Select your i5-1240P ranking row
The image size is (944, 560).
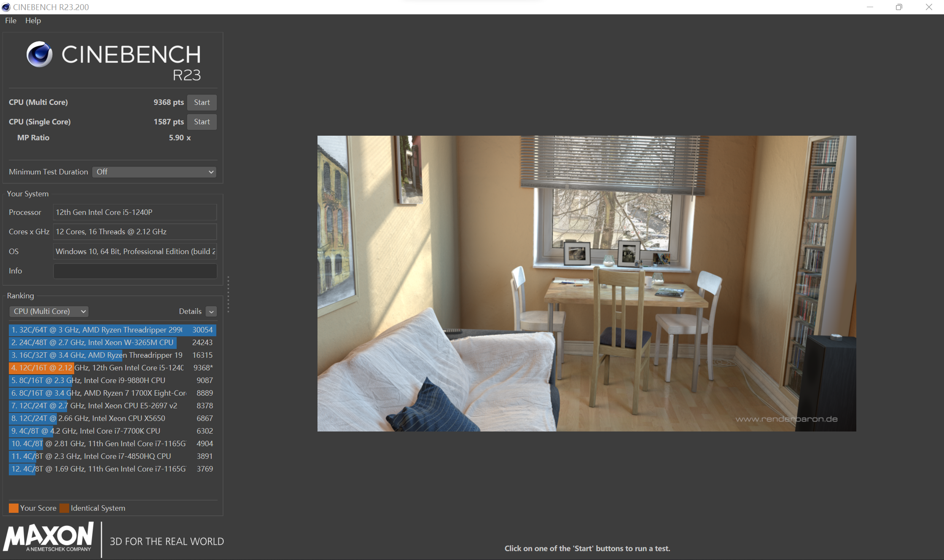pos(113,368)
